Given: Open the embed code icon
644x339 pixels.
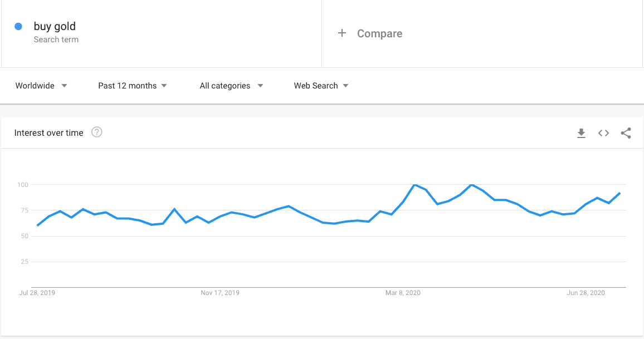Looking at the screenshot, I should pos(603,133).
